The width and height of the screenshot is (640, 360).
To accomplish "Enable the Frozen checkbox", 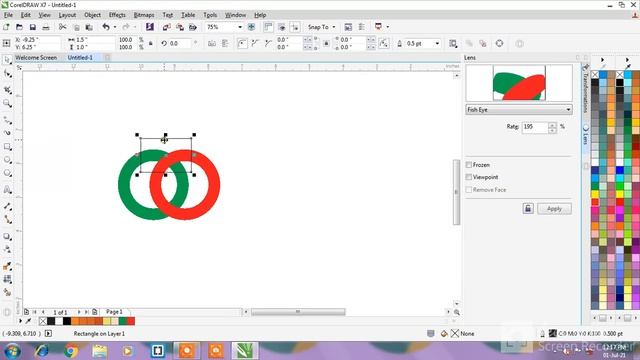I will 469,165.
